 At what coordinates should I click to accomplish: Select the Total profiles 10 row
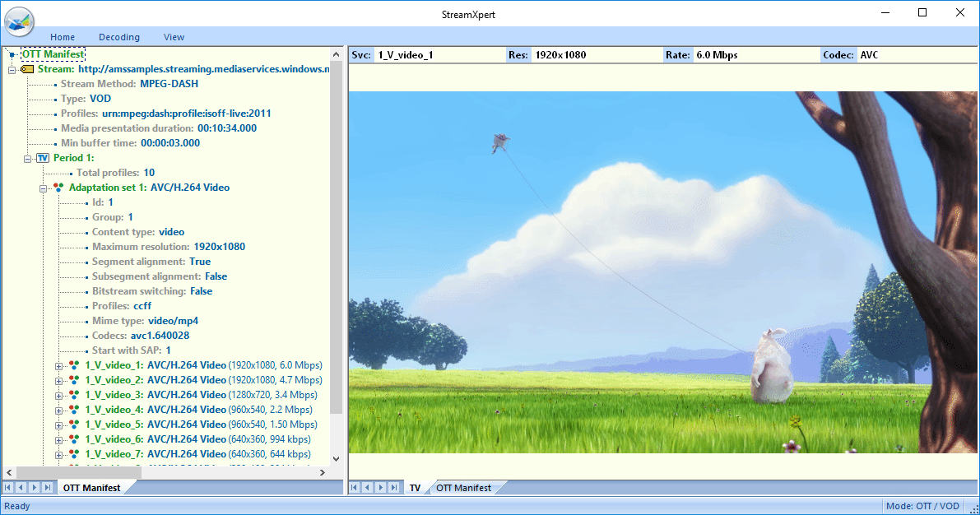pos(116,173)
